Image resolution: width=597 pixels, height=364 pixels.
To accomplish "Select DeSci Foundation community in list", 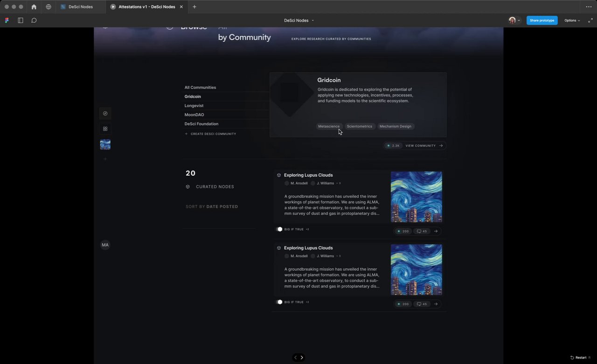I will (201, 124).
